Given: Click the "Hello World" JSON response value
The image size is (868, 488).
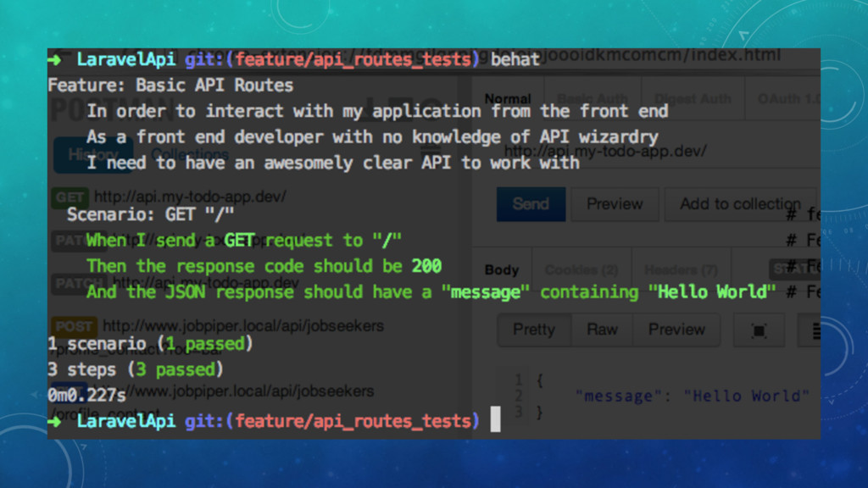Looking at the screenshot, I should pos(746,396).
